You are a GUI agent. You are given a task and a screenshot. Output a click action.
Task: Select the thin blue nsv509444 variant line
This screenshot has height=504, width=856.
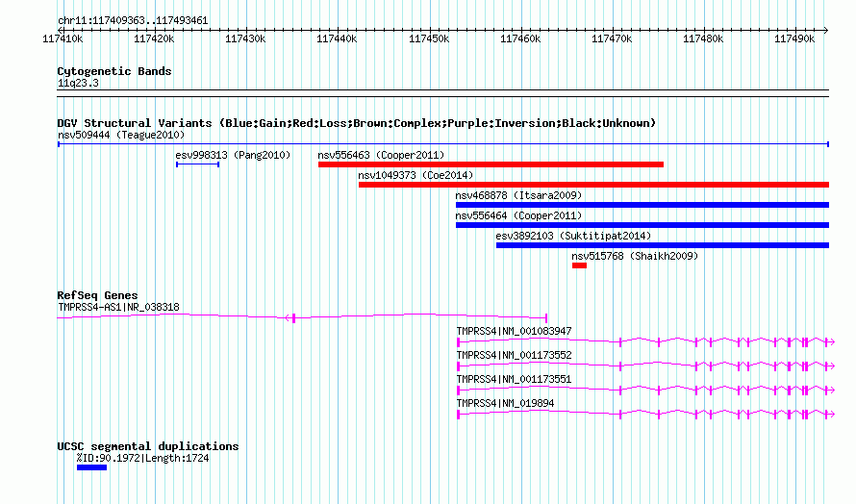443,144
